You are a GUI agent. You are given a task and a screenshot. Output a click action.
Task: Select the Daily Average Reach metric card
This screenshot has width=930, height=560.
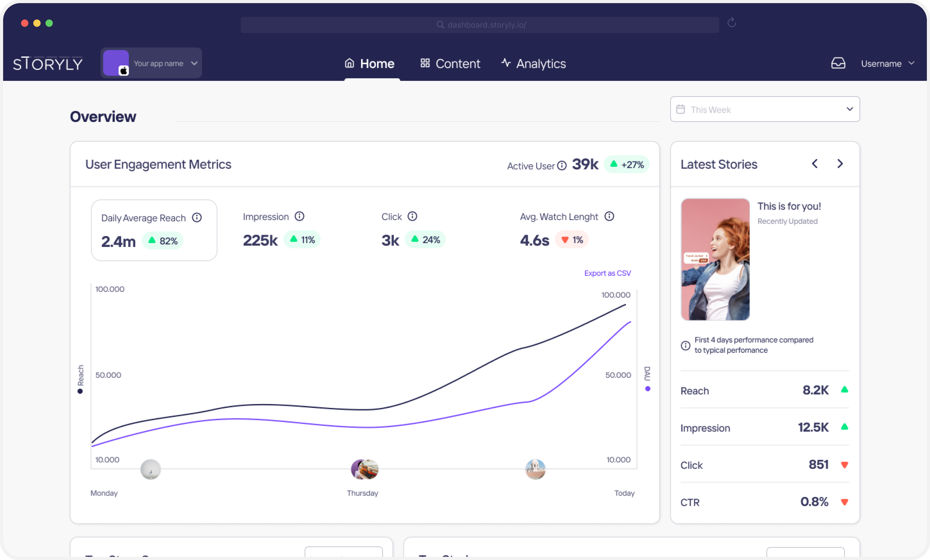click(x=154, y=230)
